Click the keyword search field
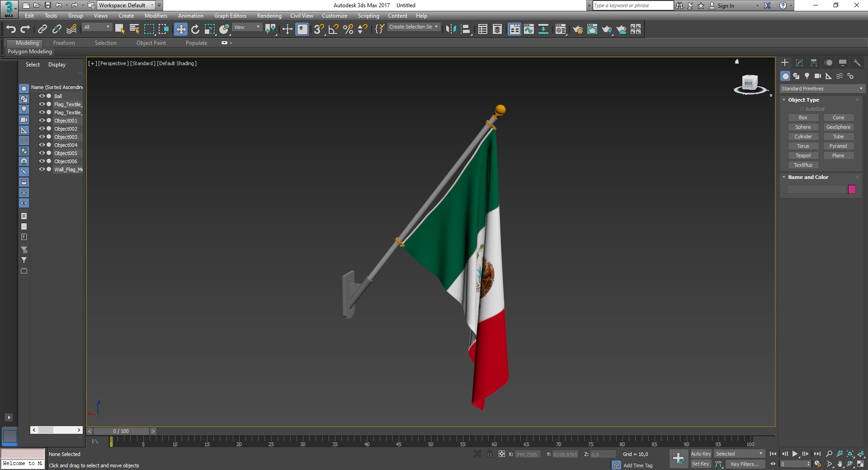The width and height of the screenshot is (868, 470). (633, 5)
